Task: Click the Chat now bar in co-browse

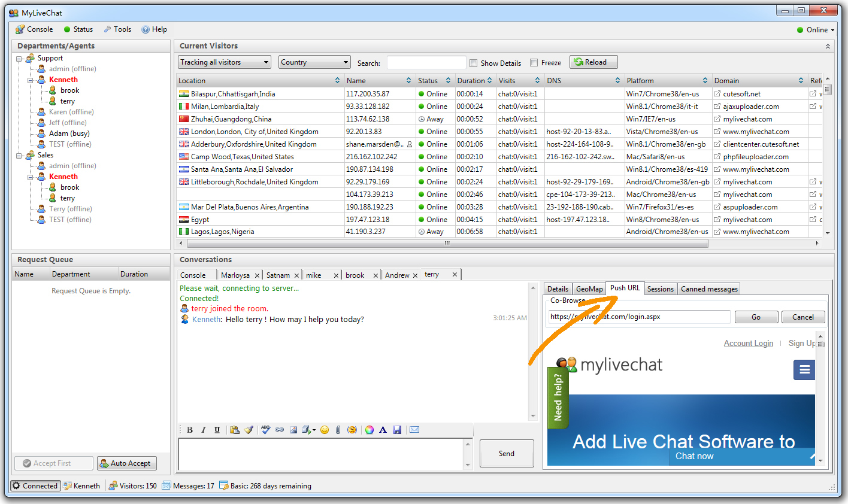Action: tap(741, 457)
